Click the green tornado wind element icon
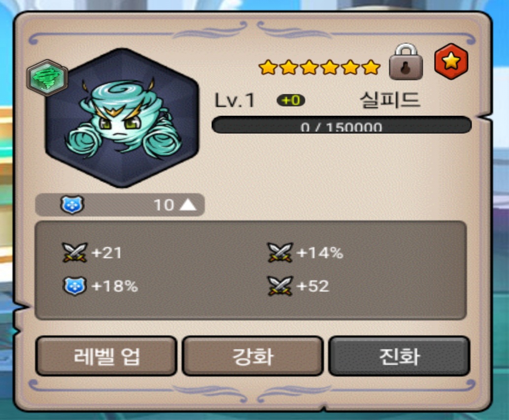 click(47, 77)
